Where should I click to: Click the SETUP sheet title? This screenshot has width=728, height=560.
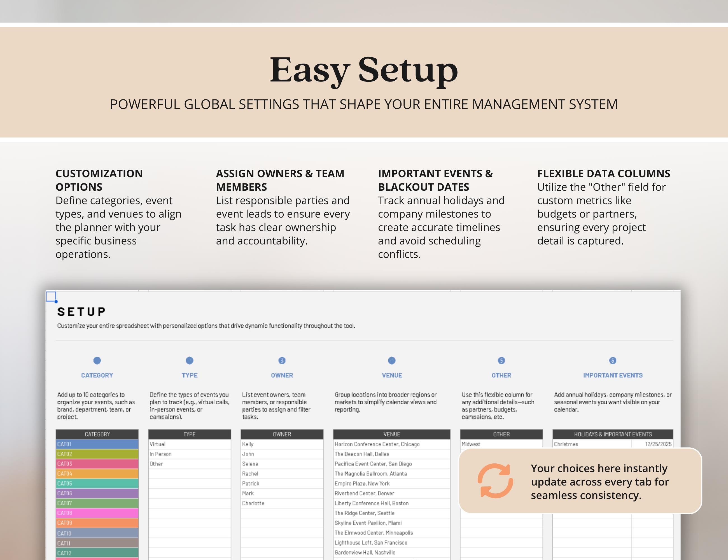tap(81, 312)
